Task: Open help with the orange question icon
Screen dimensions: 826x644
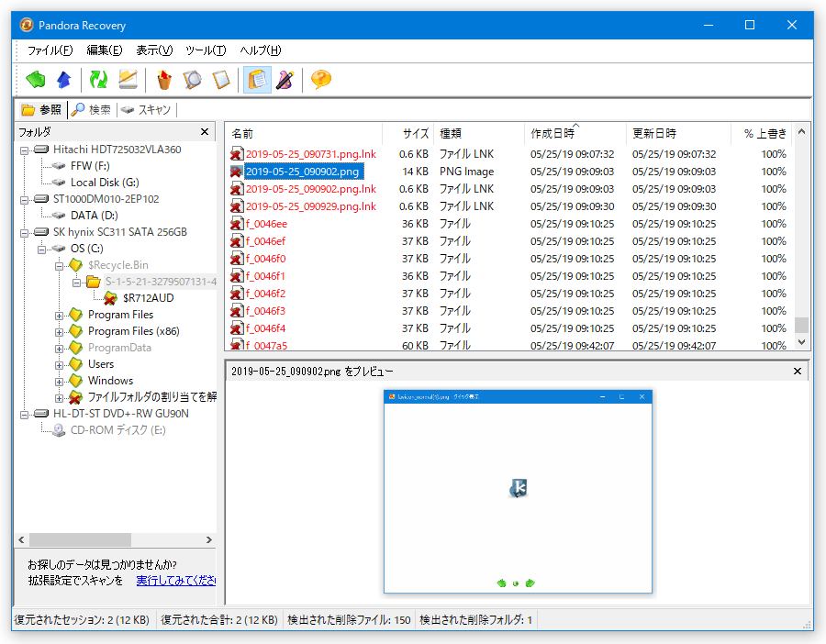Action: [x=321, y=80]
